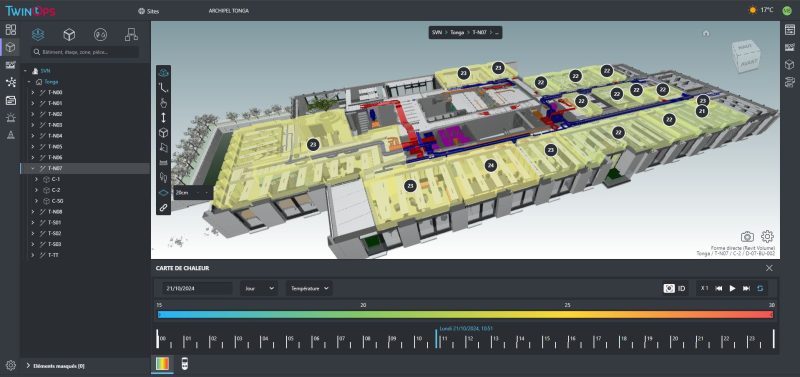Open the dashboard icon in left sidebar
The height and width of the screenshot is (377, 800).
pos(11,30)
